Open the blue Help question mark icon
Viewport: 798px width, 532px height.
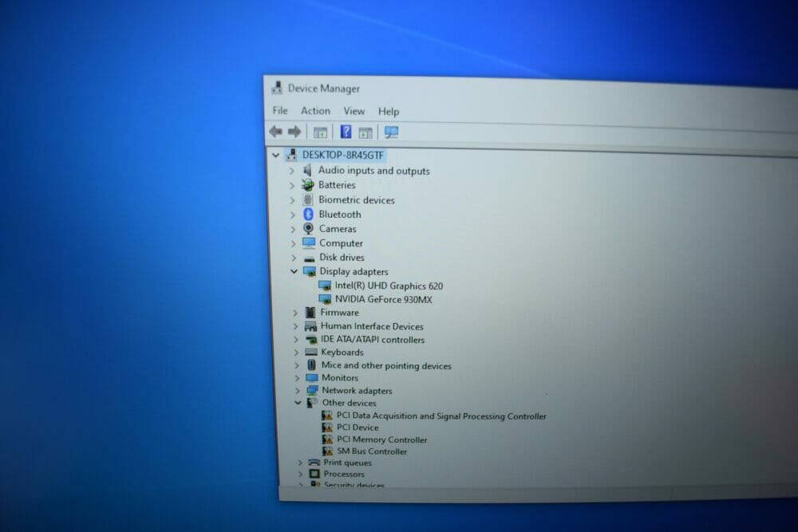[346, 132]
